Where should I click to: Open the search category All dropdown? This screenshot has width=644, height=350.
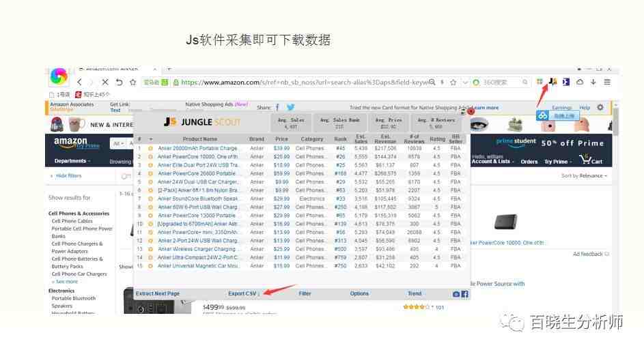point(118,143)
